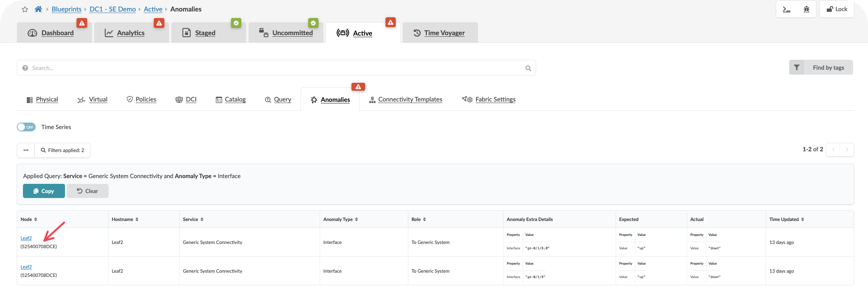This screenshot has width=868, height=293.
Task: Click the bug report icon
Action: pos(806,9)
